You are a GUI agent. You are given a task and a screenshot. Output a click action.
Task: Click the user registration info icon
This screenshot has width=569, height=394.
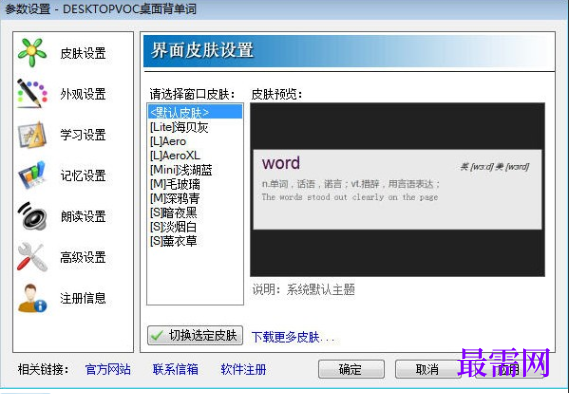[x=32, y=298]
